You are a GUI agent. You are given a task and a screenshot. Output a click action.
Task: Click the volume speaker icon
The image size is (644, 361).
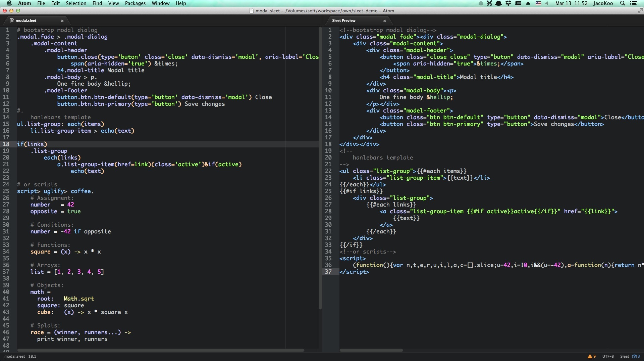(x=547, y=3)
